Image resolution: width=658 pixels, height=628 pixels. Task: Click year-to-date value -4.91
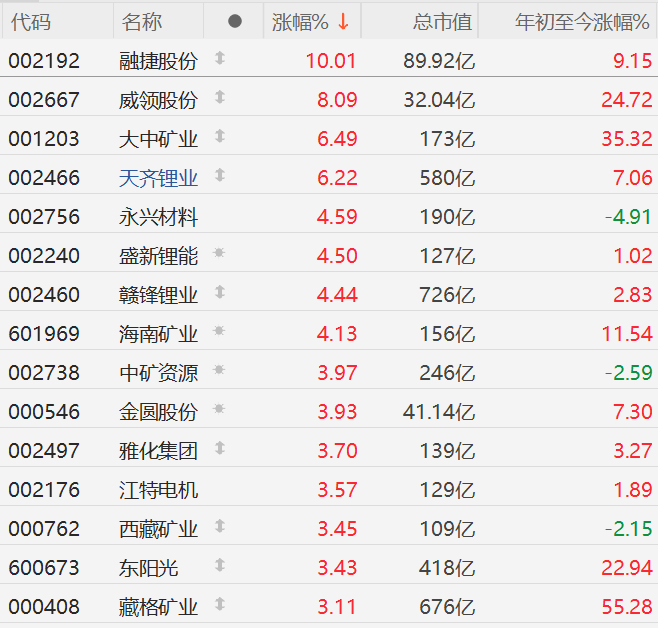click(629, 217)
